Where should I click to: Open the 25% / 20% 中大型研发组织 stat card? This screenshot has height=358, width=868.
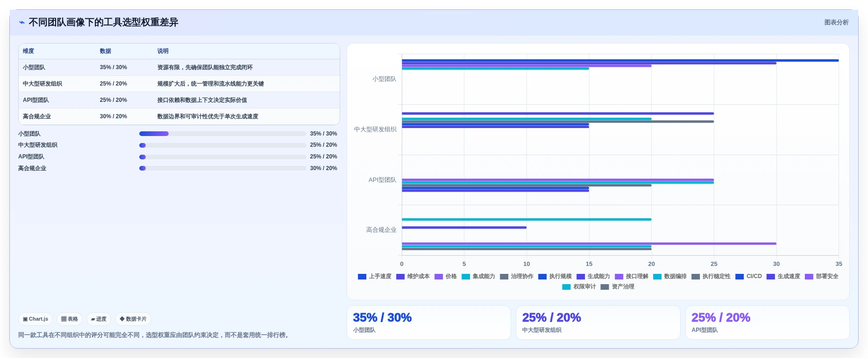(598, 322)
